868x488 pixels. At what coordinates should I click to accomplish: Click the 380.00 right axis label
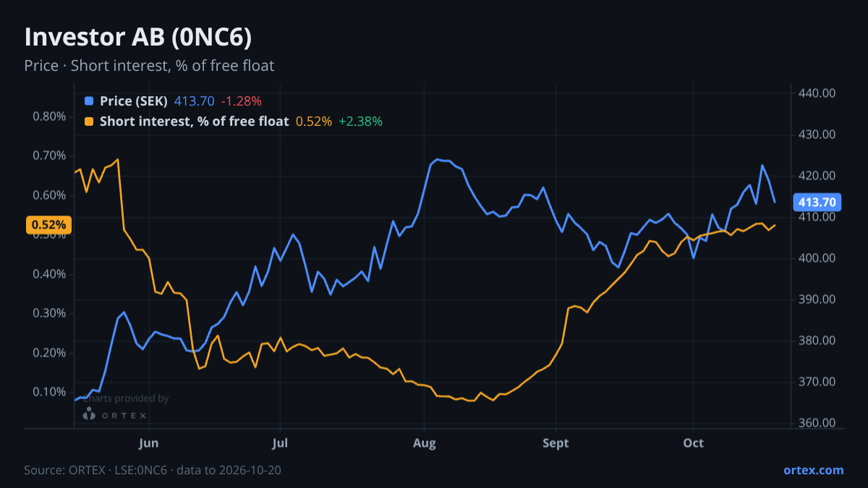817,341
